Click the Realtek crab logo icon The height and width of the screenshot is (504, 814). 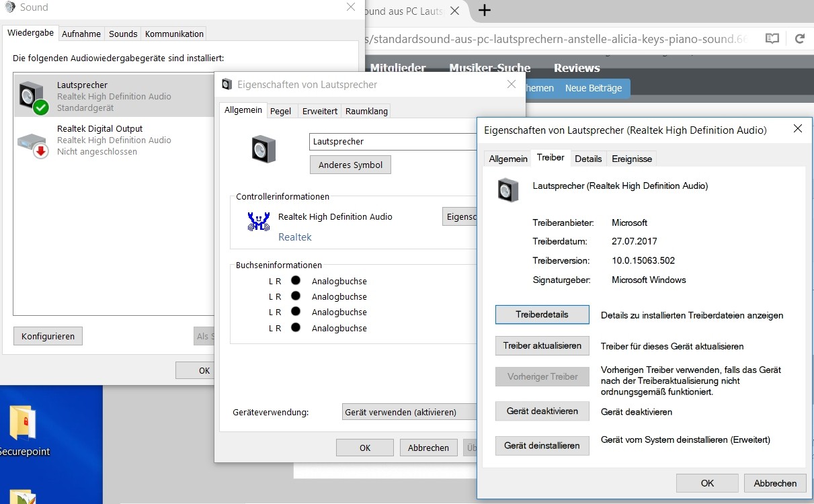click(259, 222)
